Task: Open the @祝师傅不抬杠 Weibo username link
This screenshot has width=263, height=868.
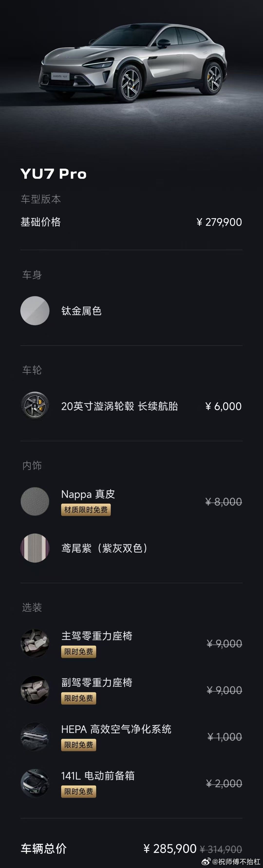Action: [x=236, y=862]
